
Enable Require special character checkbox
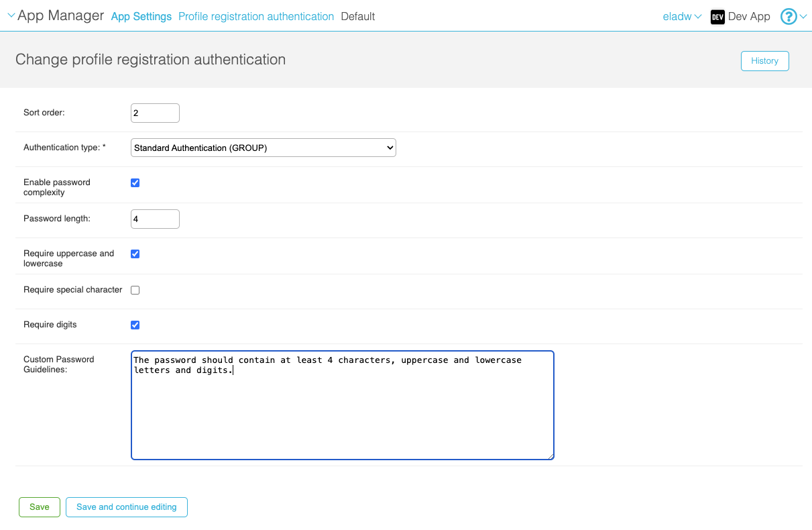click(x=135, y=290)
